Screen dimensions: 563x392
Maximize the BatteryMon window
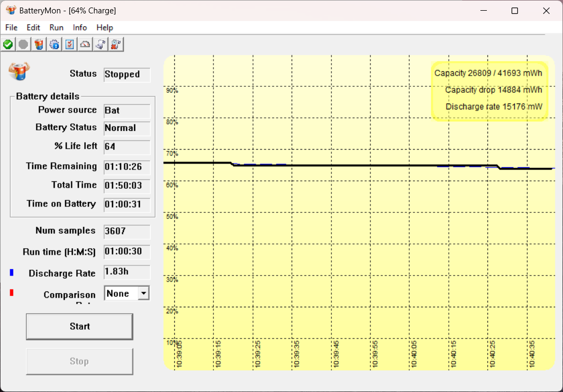coord(515,11)
